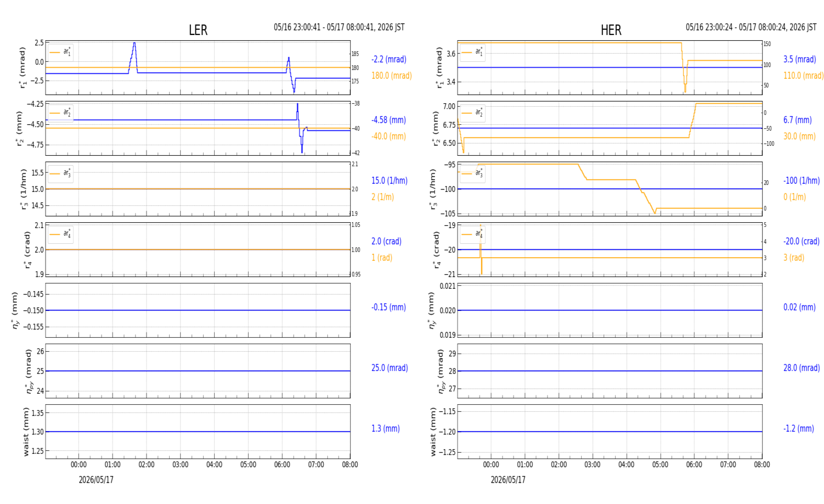Click the HER time range header text
This screenshot has width=824, height=504.
click(751, 27)
